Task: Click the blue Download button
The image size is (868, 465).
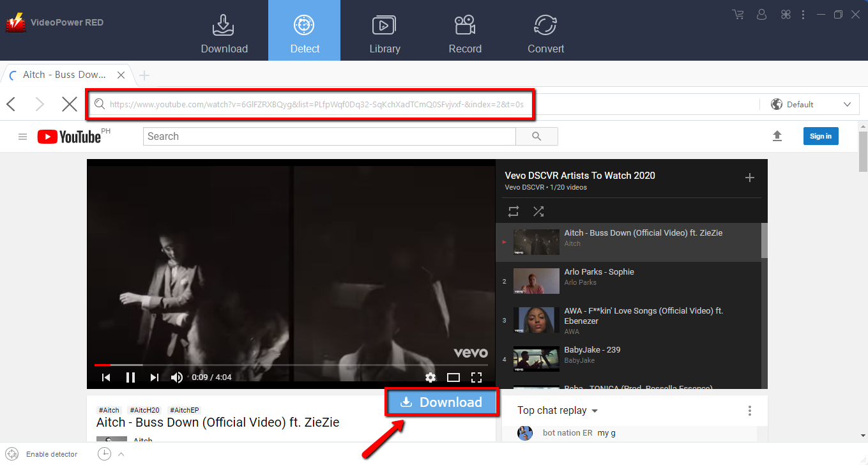Action: tap(441, 402)
